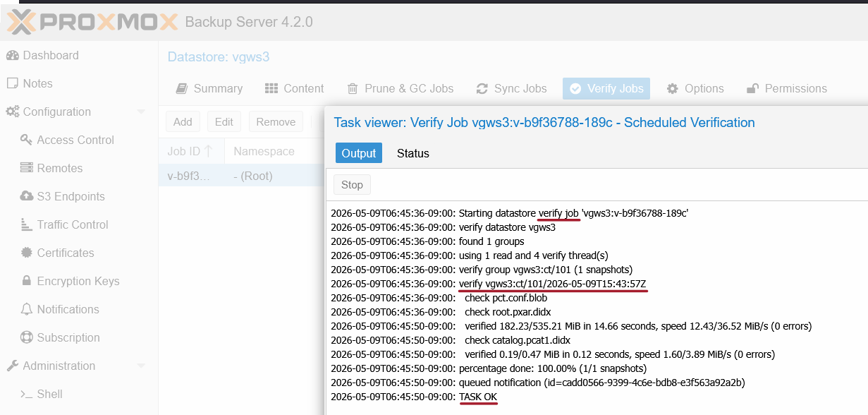Click the Remotes server icon
Viewport: 868px width, 415px height.
(27, 168)
